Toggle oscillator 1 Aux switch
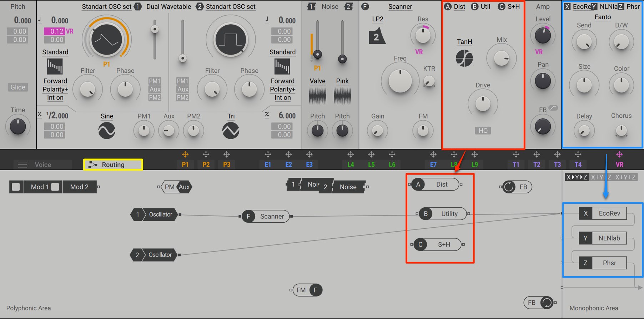The image size is (644, 319). (155, 89)
